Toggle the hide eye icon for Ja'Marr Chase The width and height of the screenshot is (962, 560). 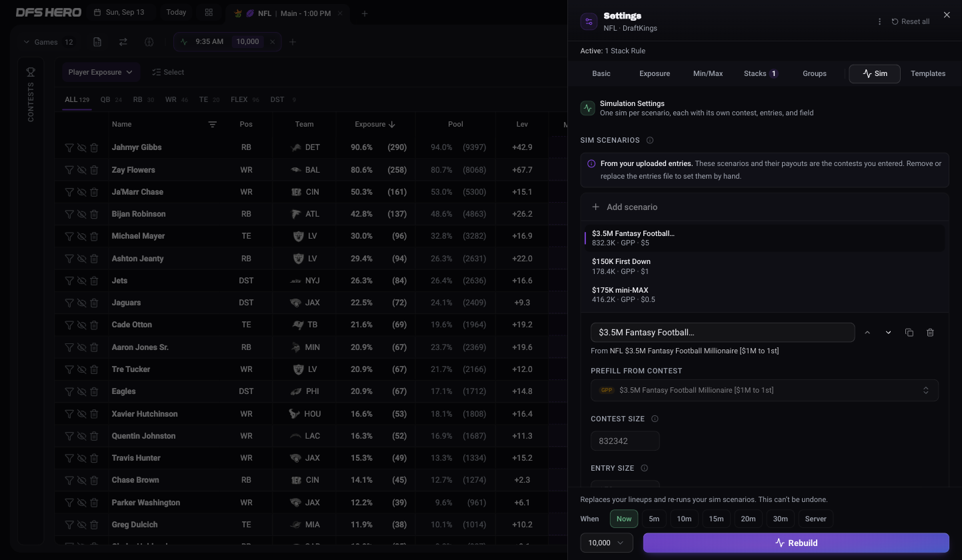pos(81,192)
